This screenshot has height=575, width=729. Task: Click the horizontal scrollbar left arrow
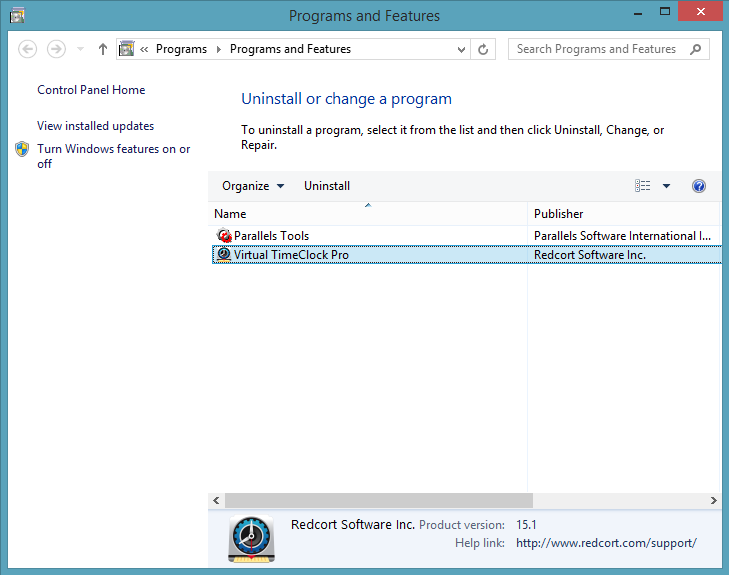216,501
